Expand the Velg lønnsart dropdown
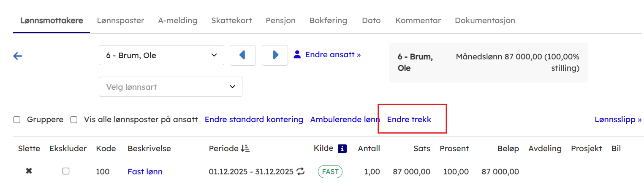Viewport: 644px width, 187px height. click(x=171, y=87)
